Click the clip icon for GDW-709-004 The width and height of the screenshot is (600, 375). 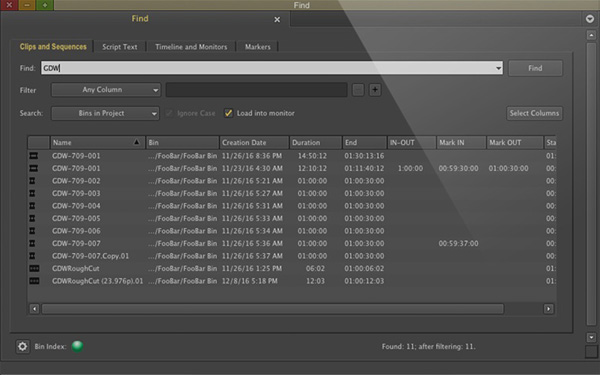point(33,206)
